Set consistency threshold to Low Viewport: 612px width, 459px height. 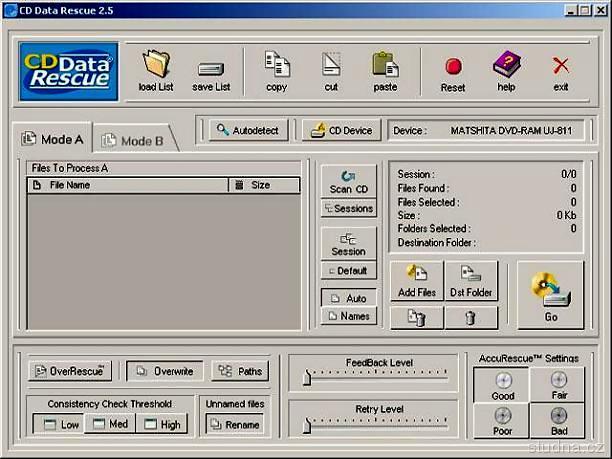57,424
